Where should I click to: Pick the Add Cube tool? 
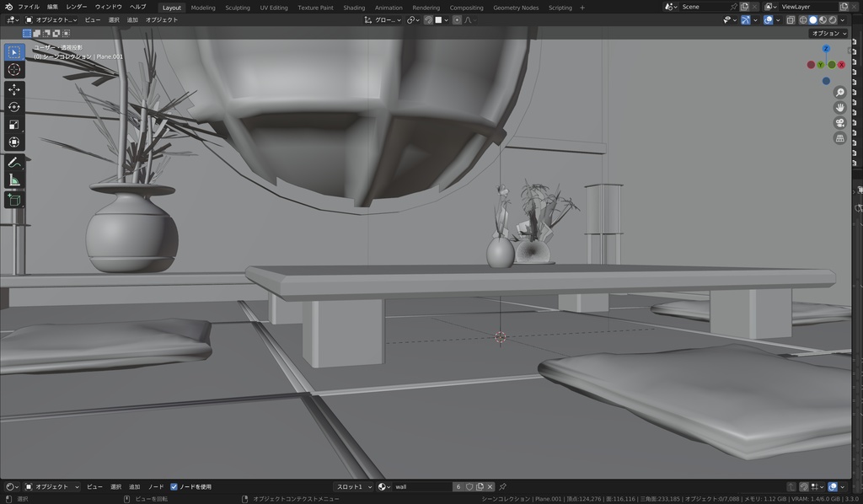pos(14,200)
